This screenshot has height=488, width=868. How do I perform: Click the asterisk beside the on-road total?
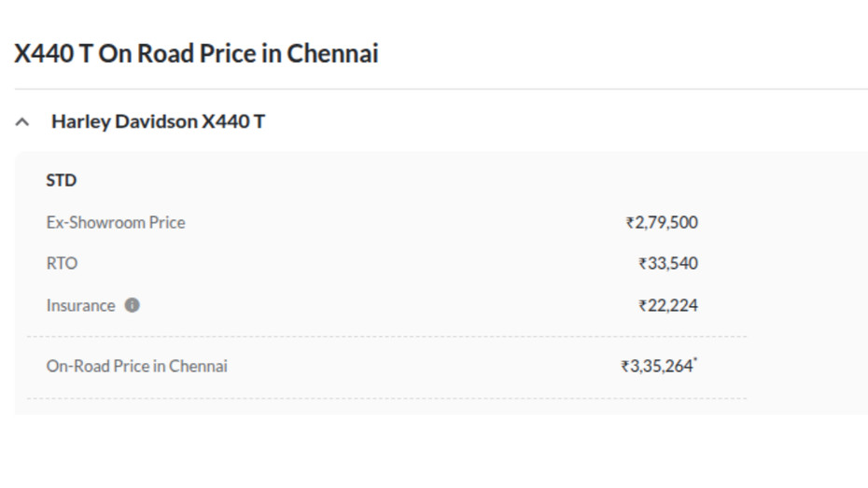[x=696, y=361]
